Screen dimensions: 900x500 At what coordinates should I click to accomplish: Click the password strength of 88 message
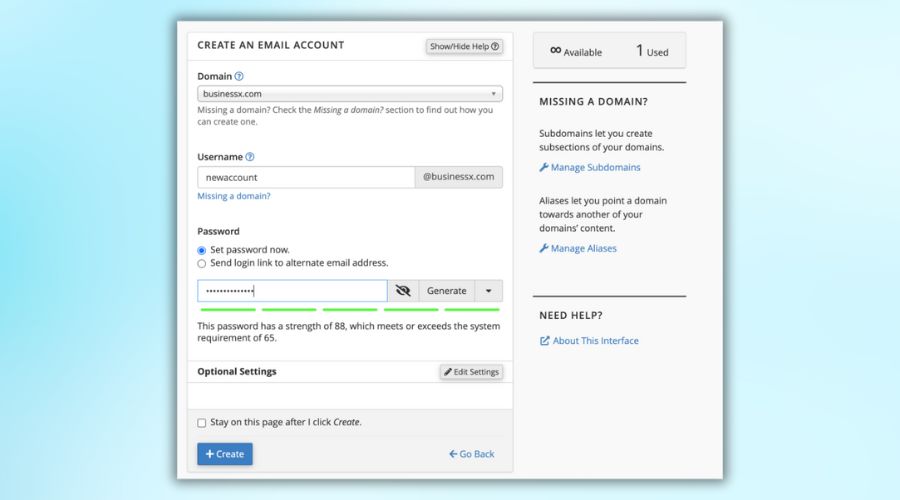click(x=348, y=332)
